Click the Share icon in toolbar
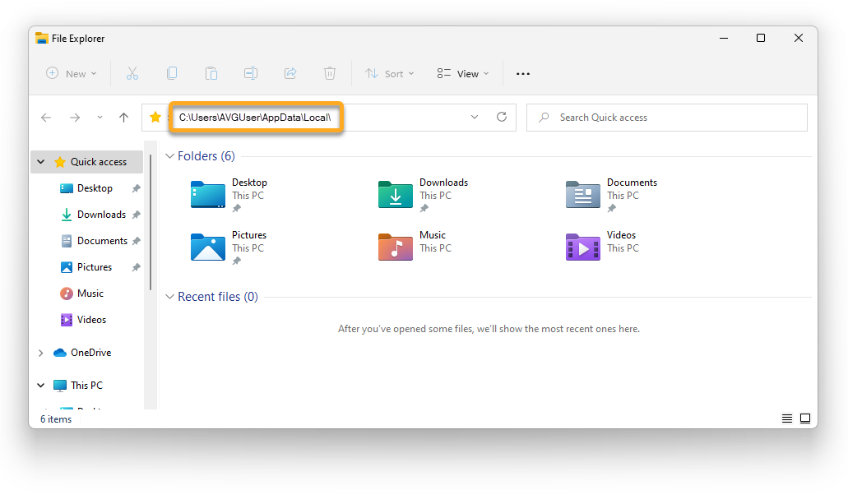848x504 pixels. click(290, 73)
